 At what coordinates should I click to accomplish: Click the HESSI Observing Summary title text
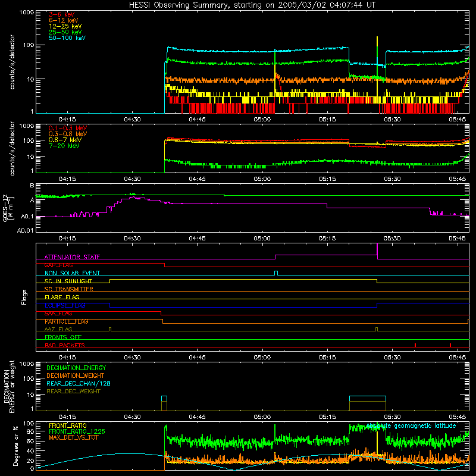point(252,5)
